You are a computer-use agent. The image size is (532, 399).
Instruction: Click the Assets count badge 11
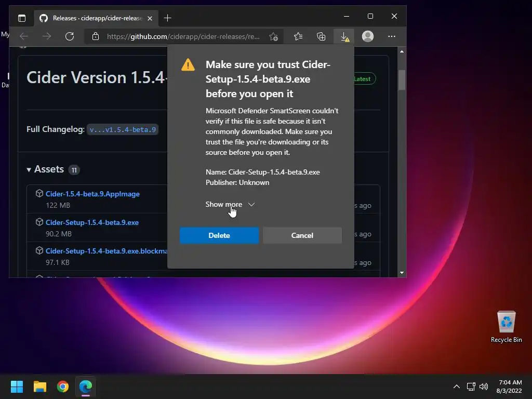(74, 170)
